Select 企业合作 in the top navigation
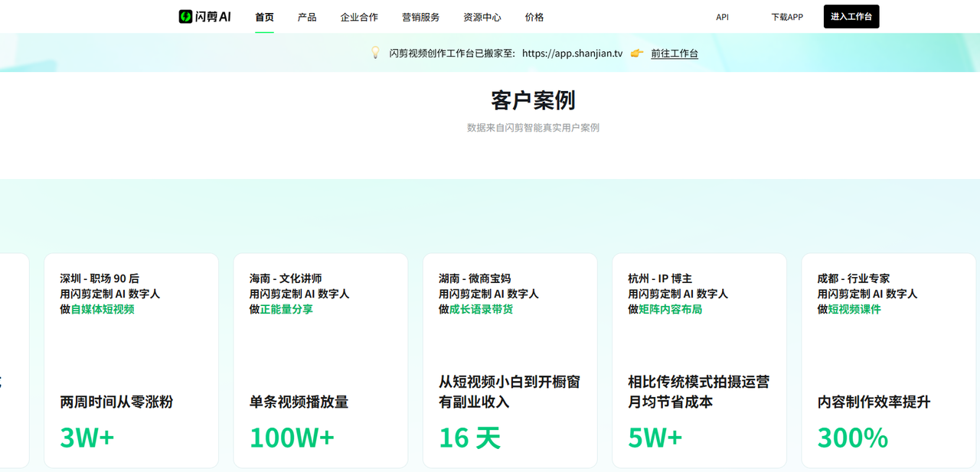Viewport: 980px width, 472px height. [x=359, y=16]
